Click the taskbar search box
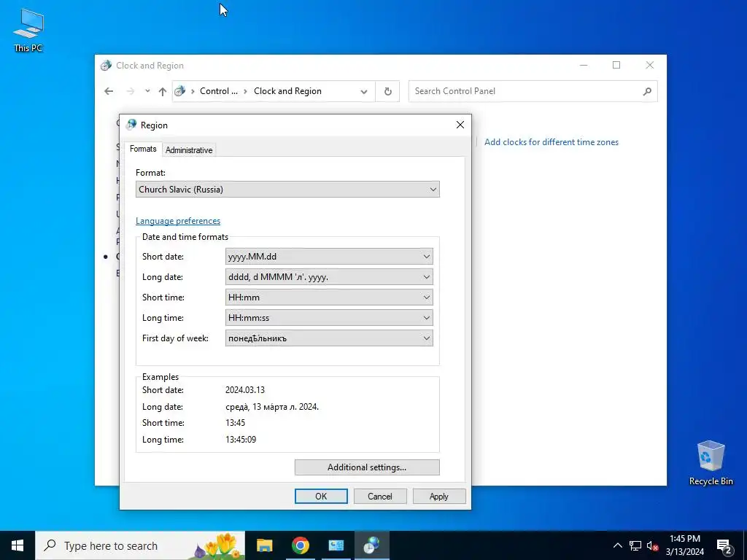This screenshot has width=747, height=560. pyautogui.click(x=140, y=545)
